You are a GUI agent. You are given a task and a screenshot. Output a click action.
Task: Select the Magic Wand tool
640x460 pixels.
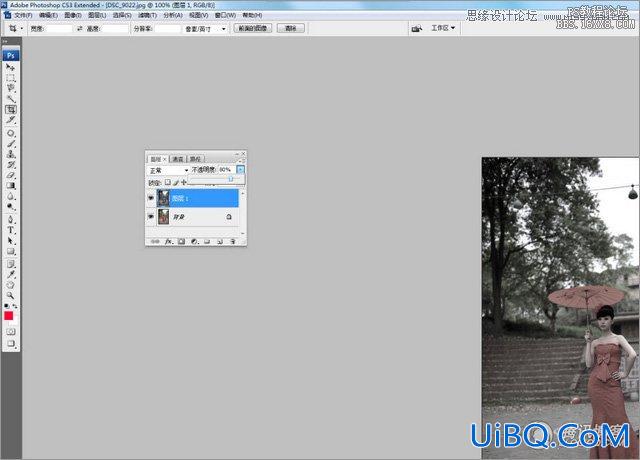(10, 99)
